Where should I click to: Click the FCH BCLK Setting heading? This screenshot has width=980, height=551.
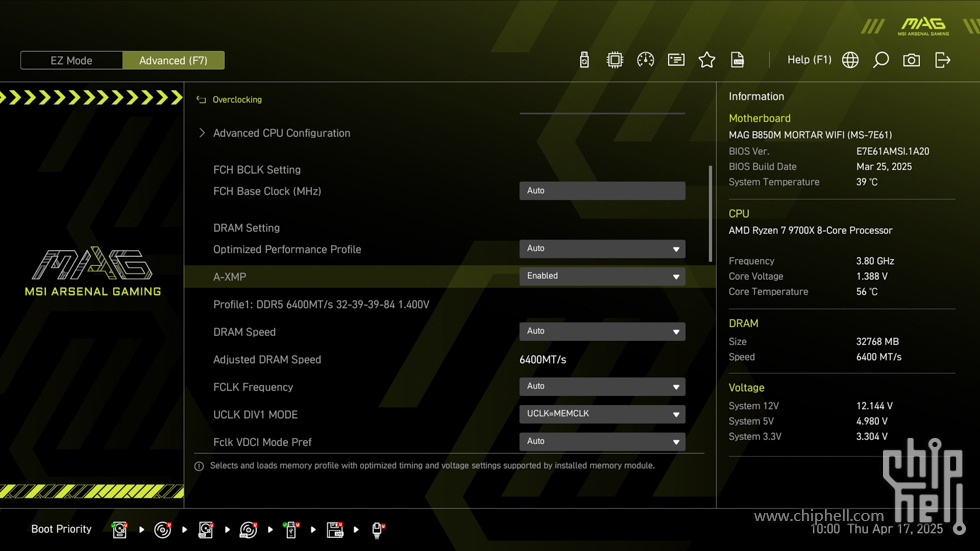click(257, 170)
